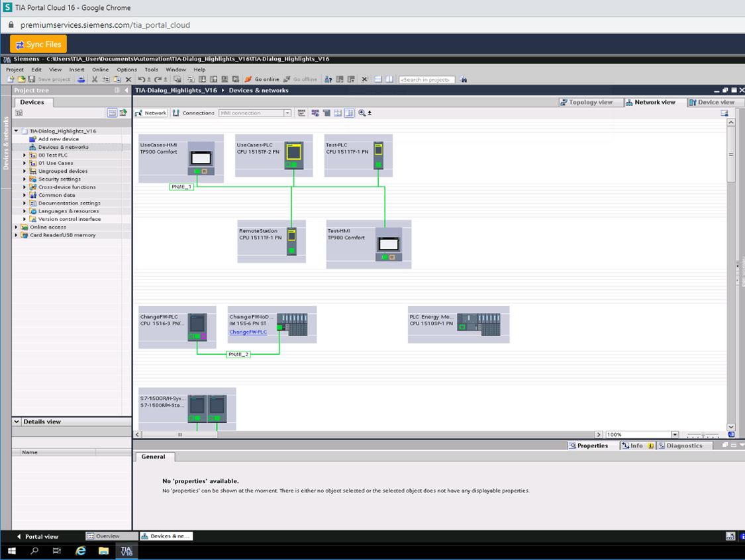Select the Test-HMI TP900 Comfort device
Screen dimensions: 745x560
(369, 244)
